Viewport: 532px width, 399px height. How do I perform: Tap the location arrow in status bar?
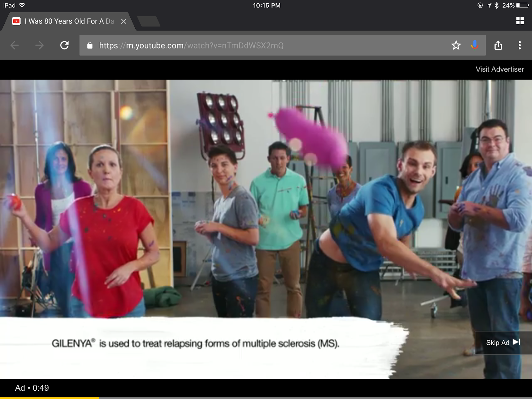489,5
